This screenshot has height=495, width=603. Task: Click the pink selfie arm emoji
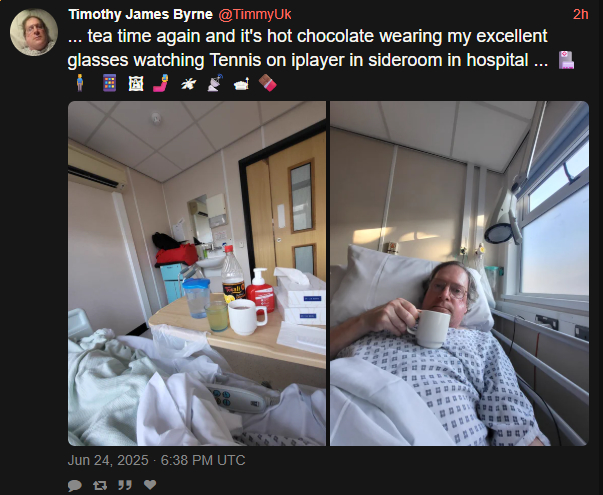[161, 83]
